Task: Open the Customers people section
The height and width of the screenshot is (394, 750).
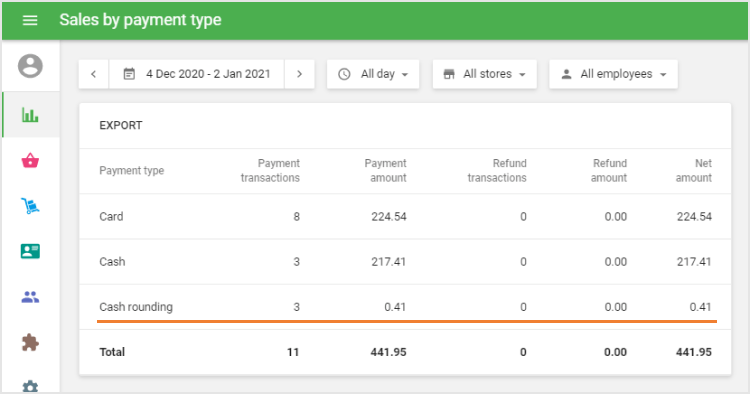Action: point(30,297)
